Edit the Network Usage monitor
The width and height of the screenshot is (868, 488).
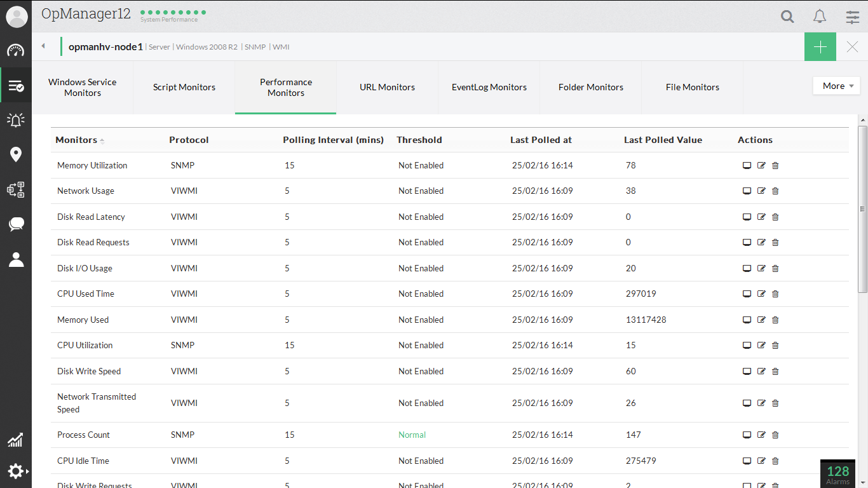(x=761, y=191)
